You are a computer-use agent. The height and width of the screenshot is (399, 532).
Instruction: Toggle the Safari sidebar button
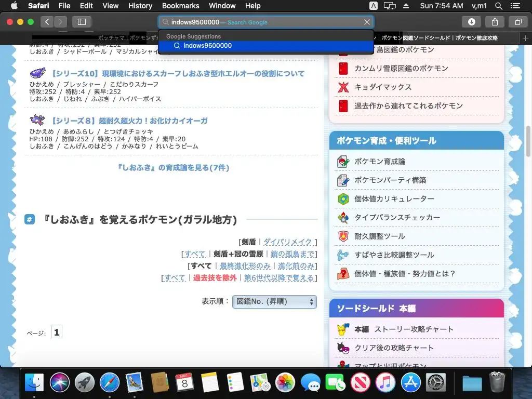click(82, 22)
